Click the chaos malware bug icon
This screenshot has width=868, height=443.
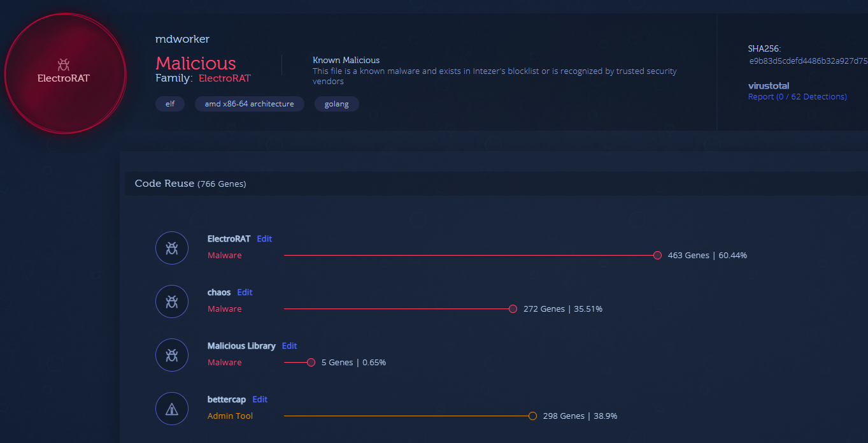pyautogui.click(x=172, y=301)
